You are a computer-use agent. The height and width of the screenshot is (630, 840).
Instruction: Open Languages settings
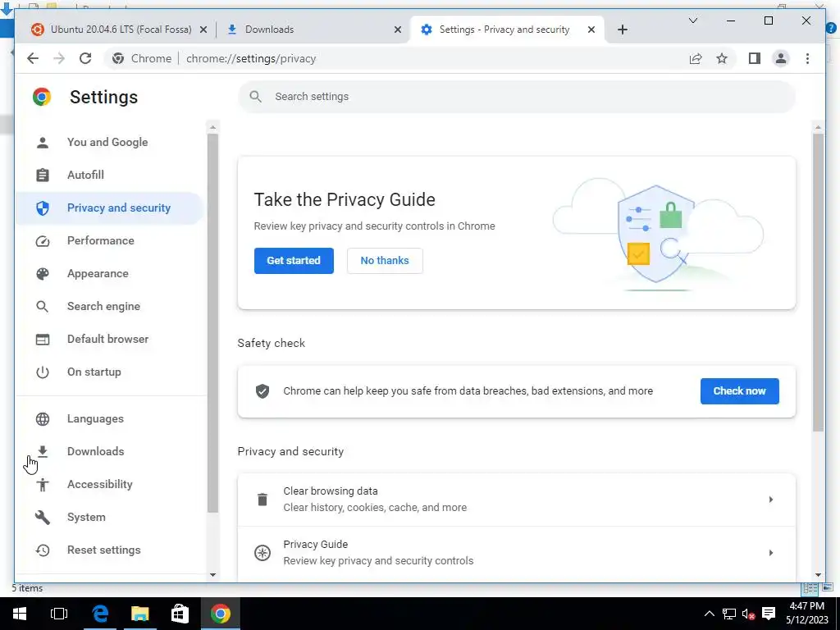(110, 418)
